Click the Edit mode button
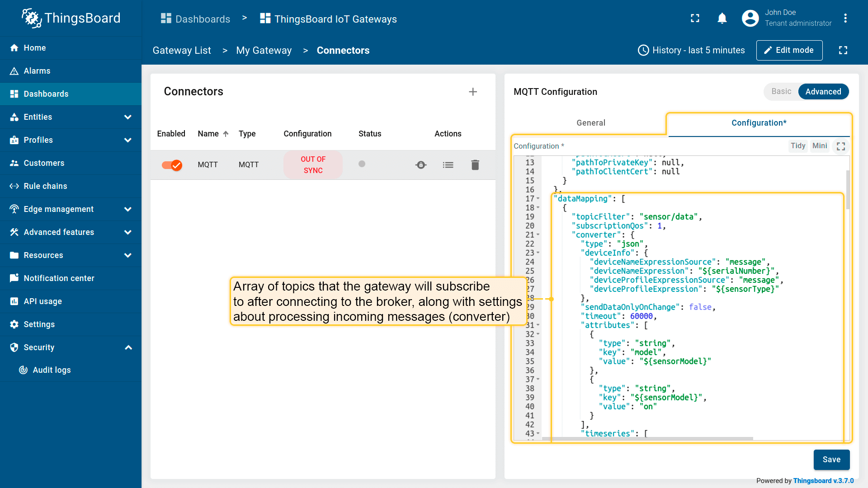 789,50
